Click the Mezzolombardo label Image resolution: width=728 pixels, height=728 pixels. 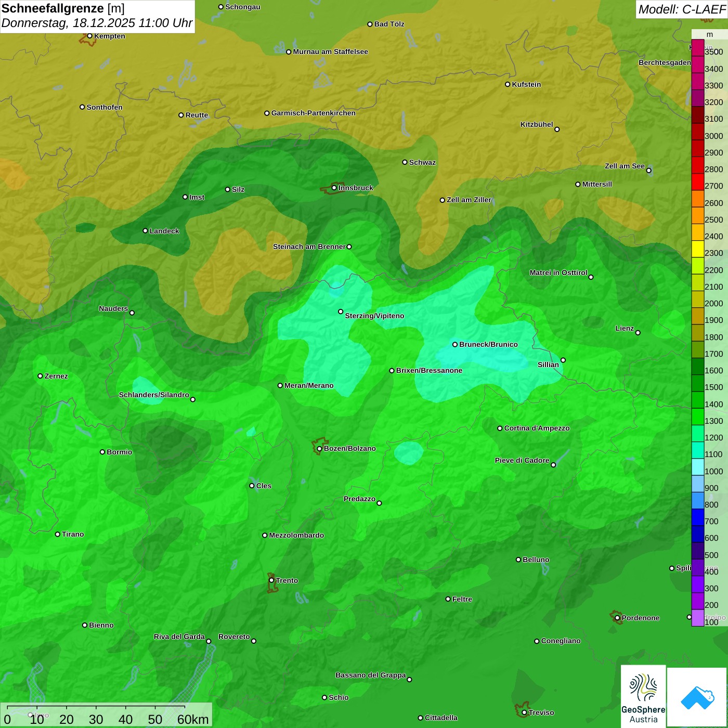(296, 536)
